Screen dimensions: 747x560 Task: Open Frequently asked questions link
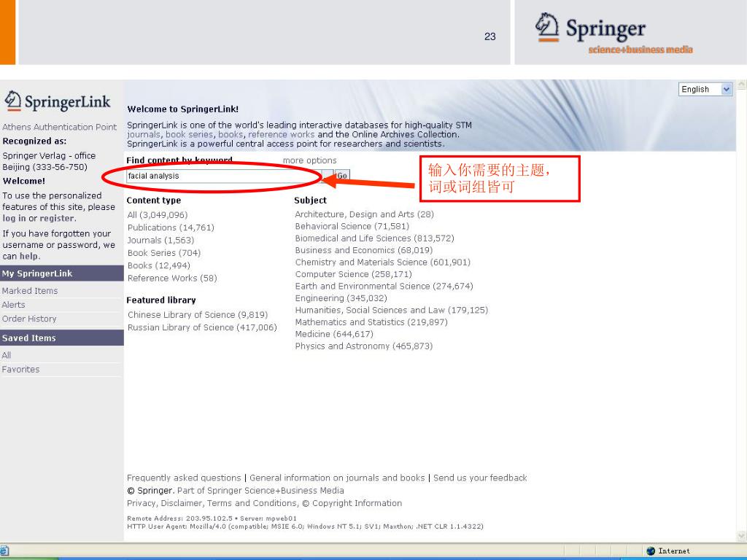click(x=184, y=478)
